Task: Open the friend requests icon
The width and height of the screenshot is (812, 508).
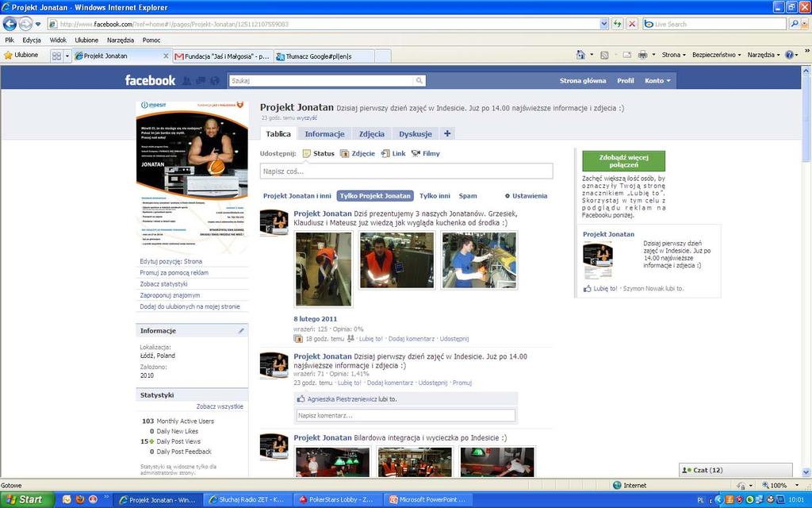Action: [186, 80]
